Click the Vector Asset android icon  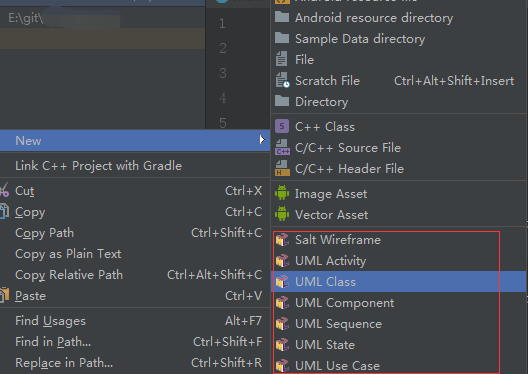point(282,214)
